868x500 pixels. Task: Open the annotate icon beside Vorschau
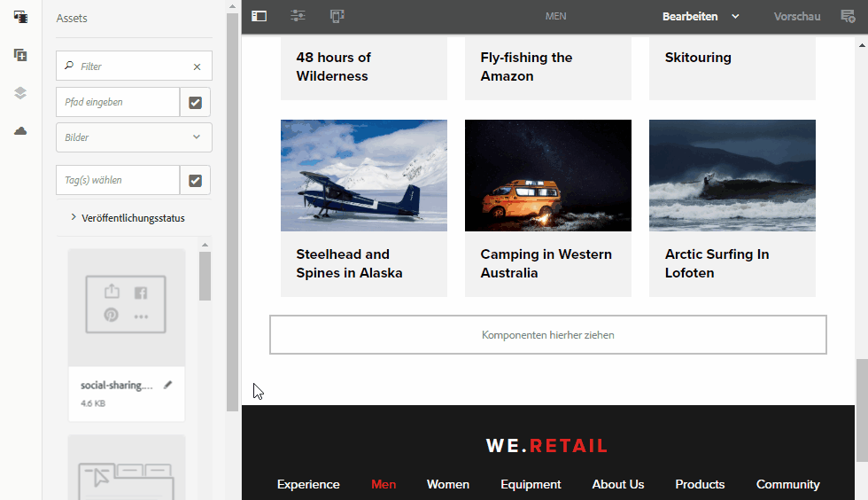click(x=848, y=16)
